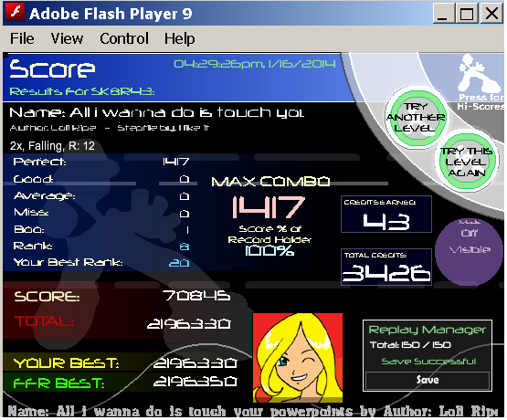This screenshot has height=420, width=507.
Task: Click the Try Another Level circle
Action: coord(417,117)
